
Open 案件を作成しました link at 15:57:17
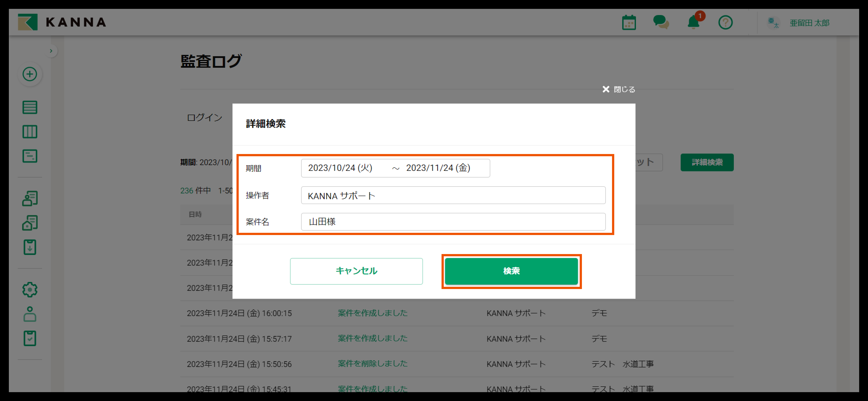pyautogui.click(x=373, y=338)
